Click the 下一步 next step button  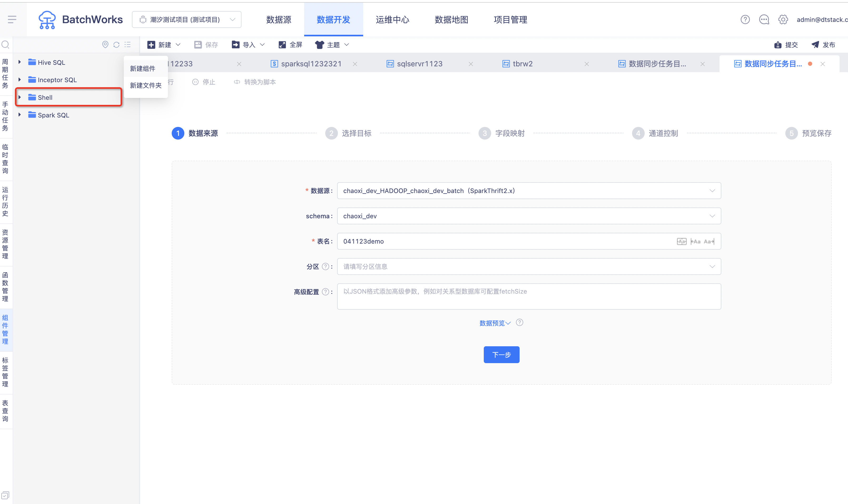coord(501,355)
